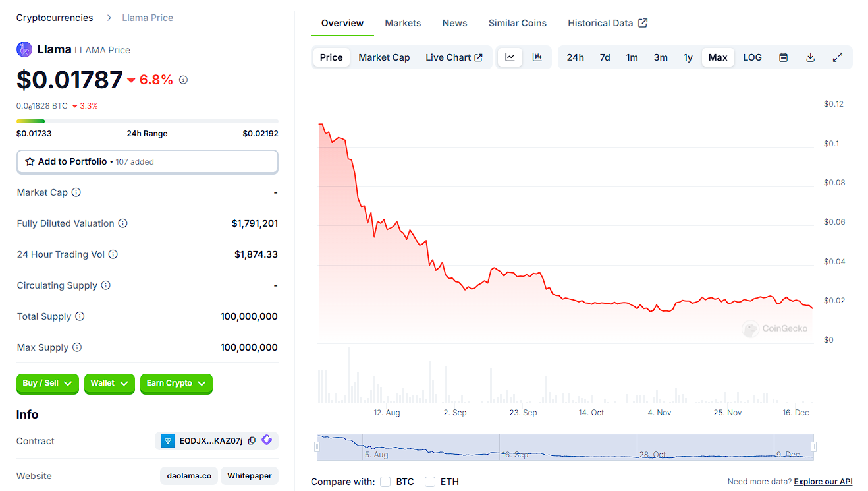Show Fully Diluted Valuation info icon

point(122,223)
